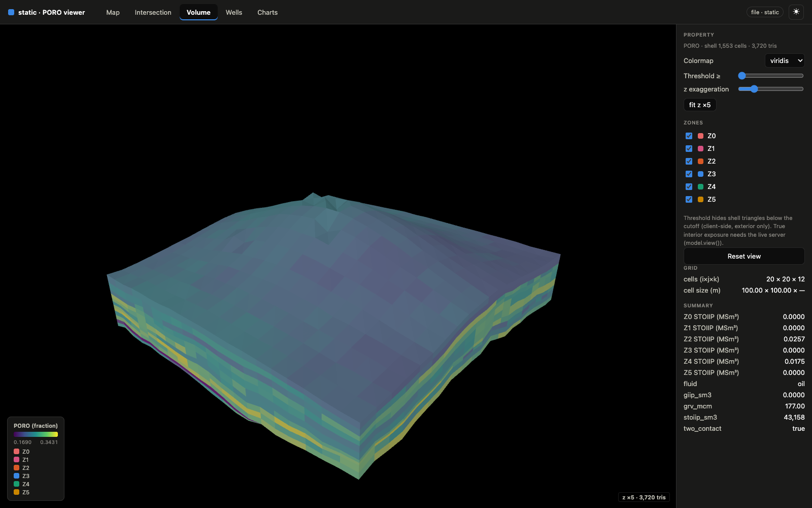Image resolution: width=812 pixels, height=508 pixels.
Task: Click the fit z ×5 button
Action: [x=700, y=105]
